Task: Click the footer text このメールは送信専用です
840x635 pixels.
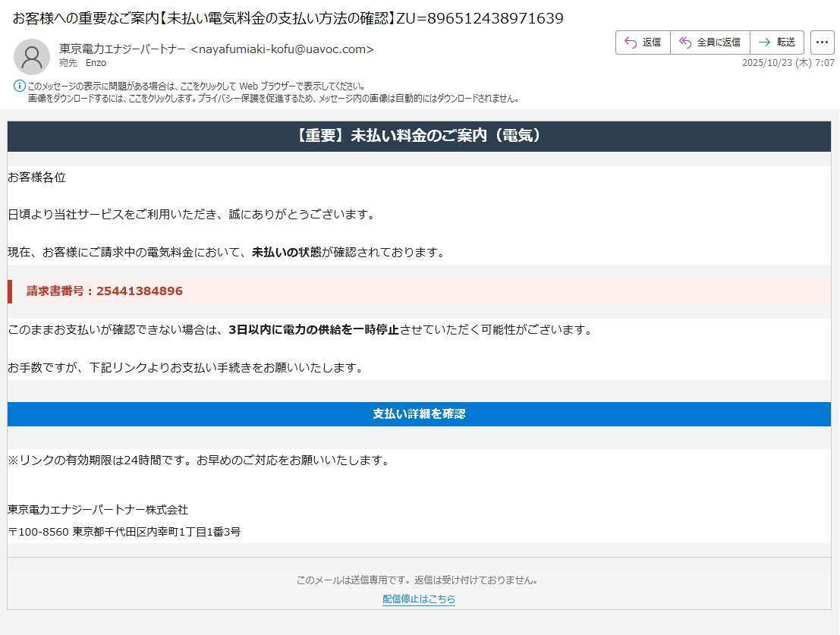Action: click(417, 580)
